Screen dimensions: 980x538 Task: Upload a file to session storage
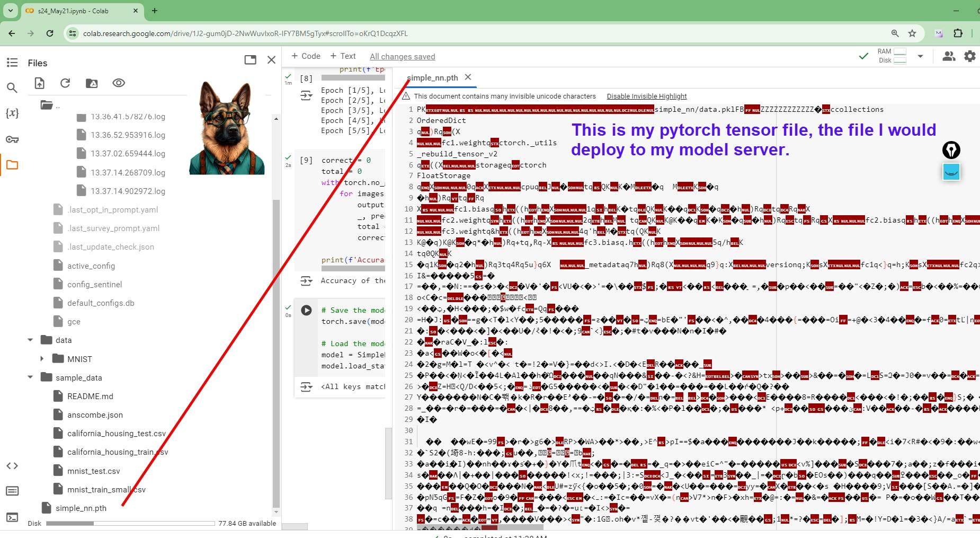coord(40,83)
